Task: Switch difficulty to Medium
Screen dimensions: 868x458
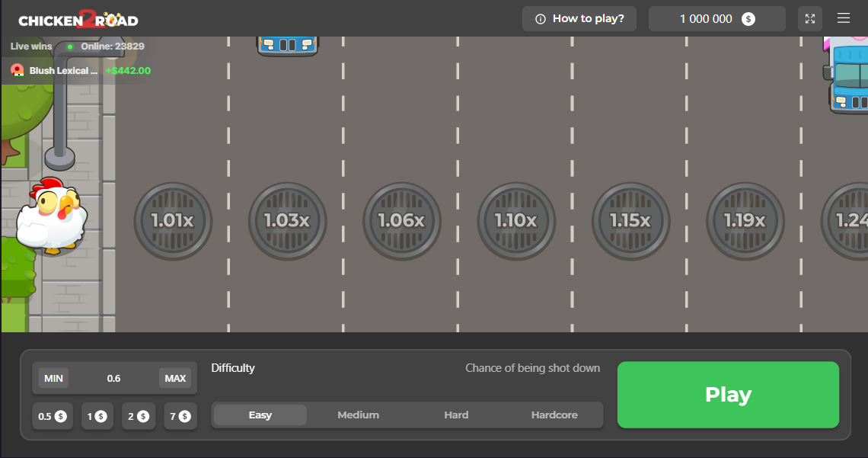Action: (358, 415)
